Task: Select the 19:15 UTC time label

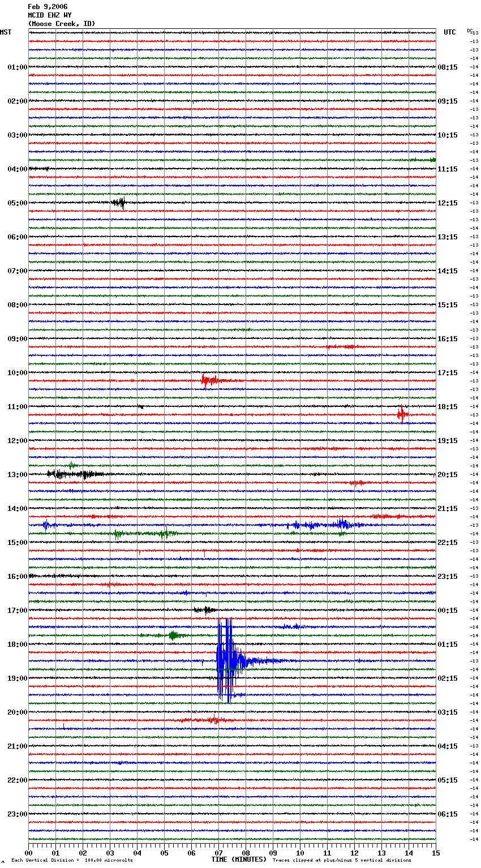Action: click(448, 441)
